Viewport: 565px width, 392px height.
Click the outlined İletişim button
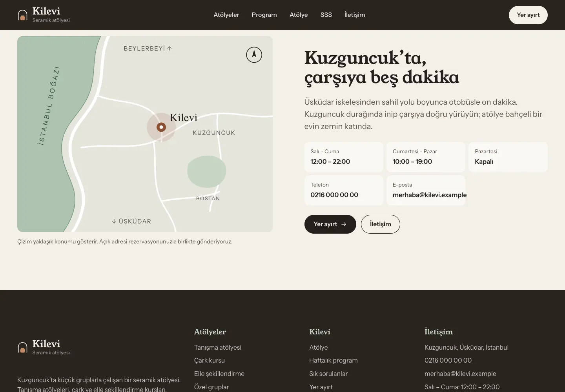point(381,224)
